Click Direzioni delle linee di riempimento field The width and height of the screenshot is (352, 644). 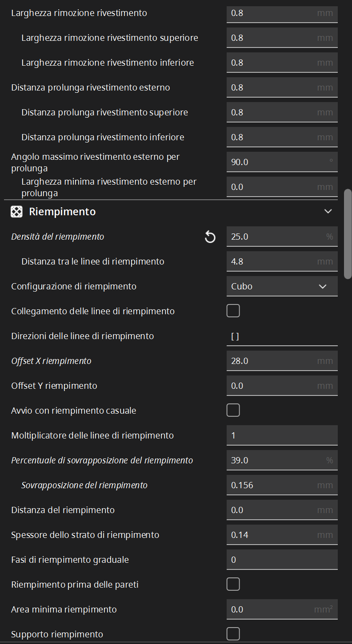(x=282, y=336)
